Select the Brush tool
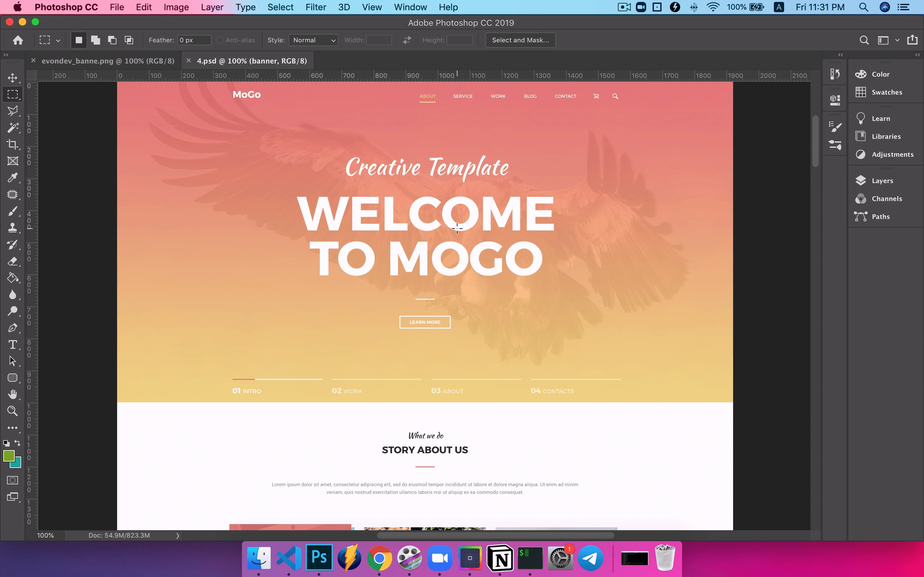Screen dimensions: 924x577 pos(12,211)
